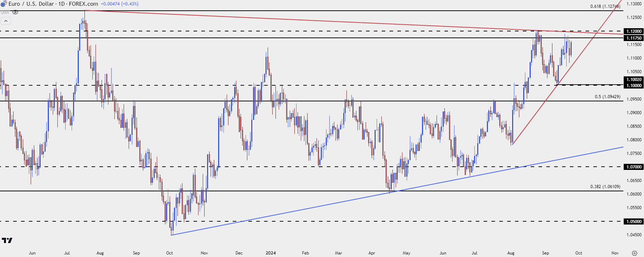Click the 0.382 (1.06109) Fibonacci label
This screenshot has height=257, width=644.
pyautogui.click(x=605, y=187)
